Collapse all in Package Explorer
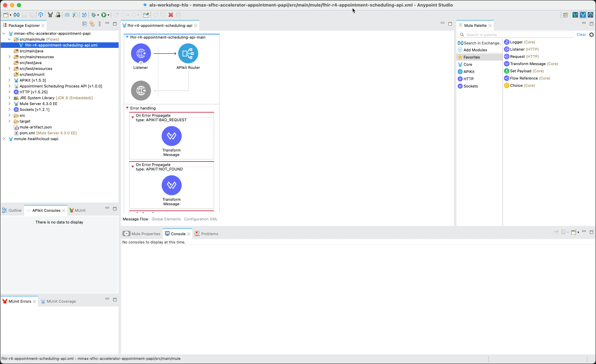 (x=84, y=24)
